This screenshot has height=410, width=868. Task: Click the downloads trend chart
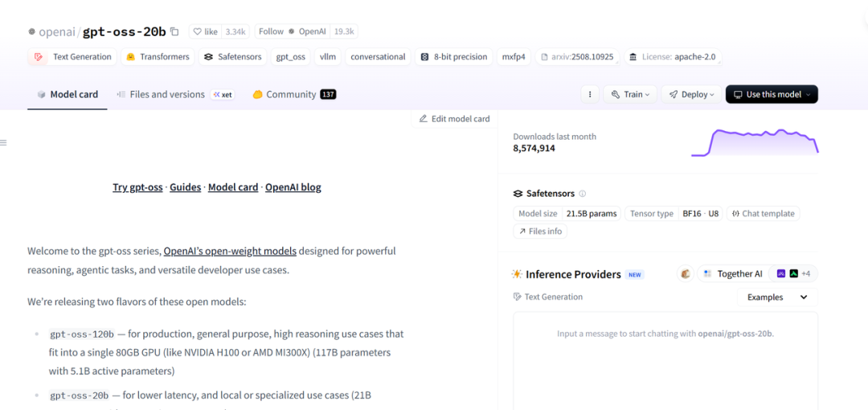coord(755,143)
